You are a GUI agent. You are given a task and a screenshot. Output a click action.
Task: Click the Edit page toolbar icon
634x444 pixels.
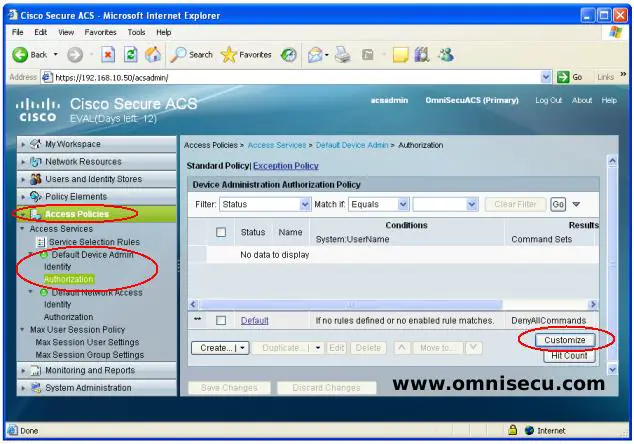point(368,55)
